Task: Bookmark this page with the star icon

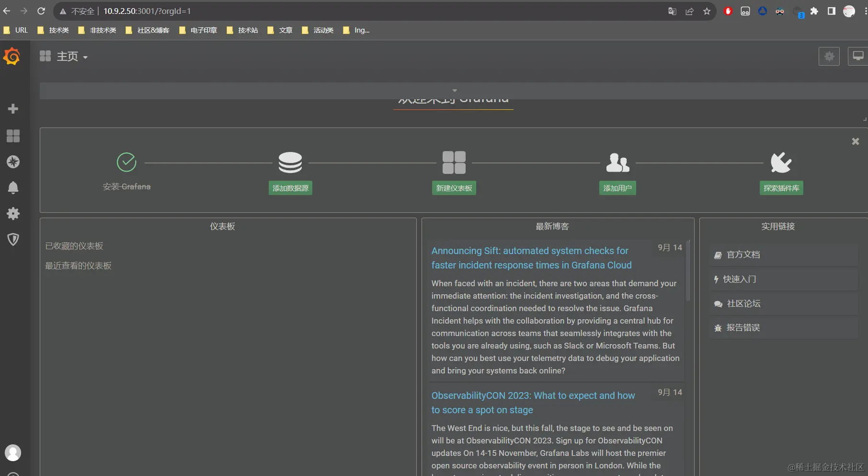Action: (x=707, y=11)
